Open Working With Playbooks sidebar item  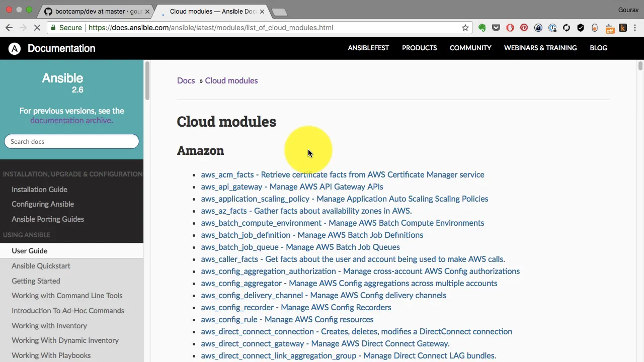[51, 355]
